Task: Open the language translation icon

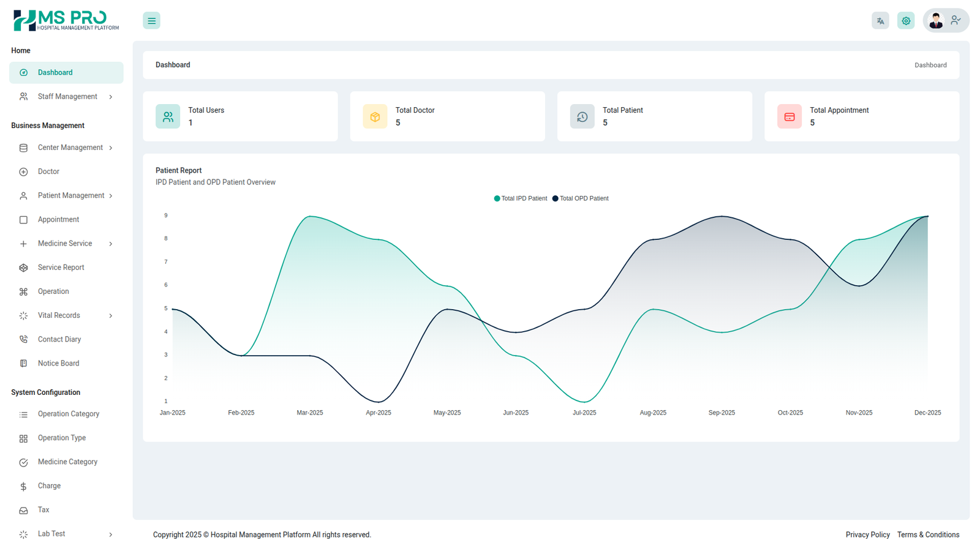Action: tap(880, 21)
